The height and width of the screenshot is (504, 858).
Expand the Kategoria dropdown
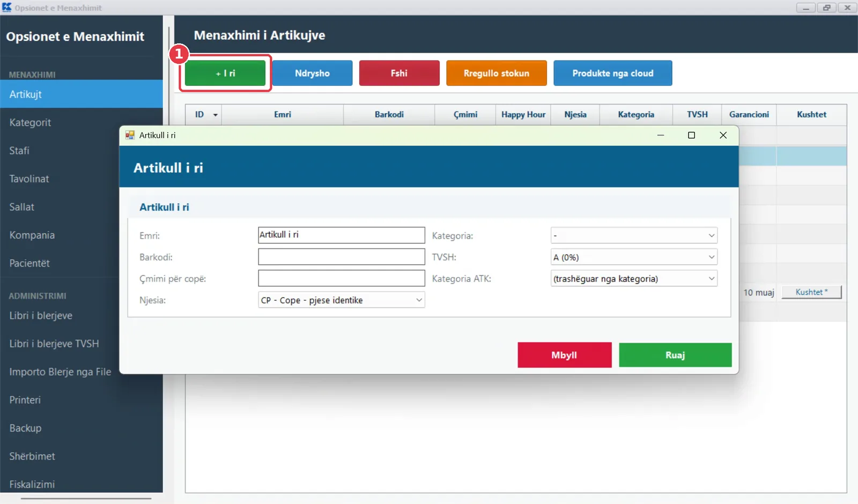tap(634, 235)
